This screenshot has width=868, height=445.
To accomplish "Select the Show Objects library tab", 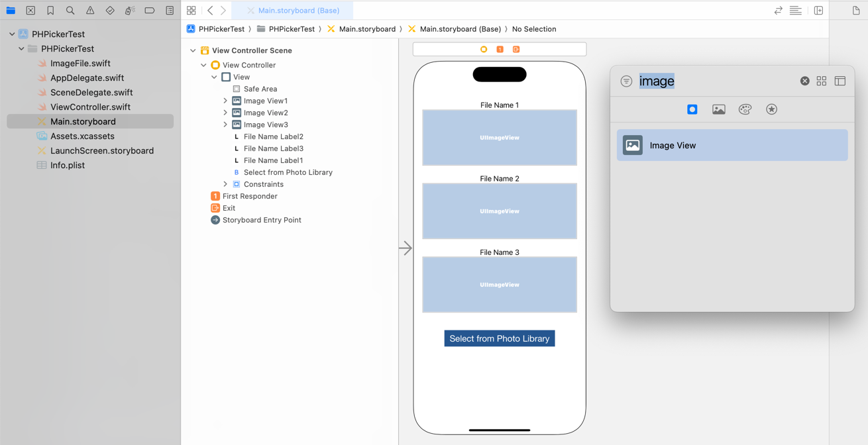I will (692, 109).
